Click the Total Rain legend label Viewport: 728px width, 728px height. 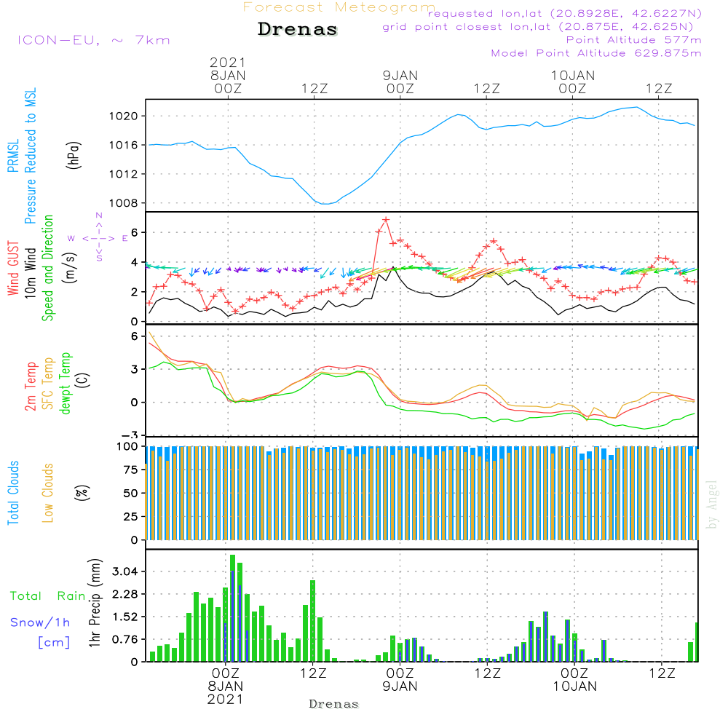pyautogui.click(x=47, y=596)
